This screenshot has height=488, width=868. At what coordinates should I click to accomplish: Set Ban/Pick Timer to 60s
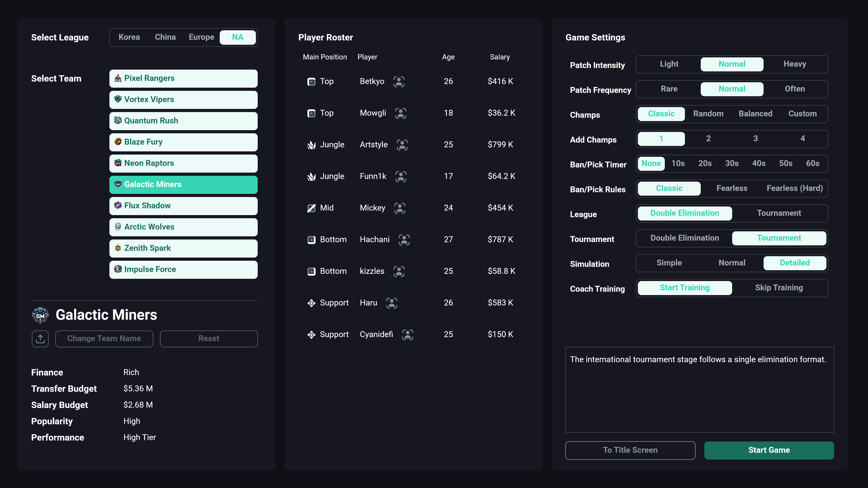point(813,164)
